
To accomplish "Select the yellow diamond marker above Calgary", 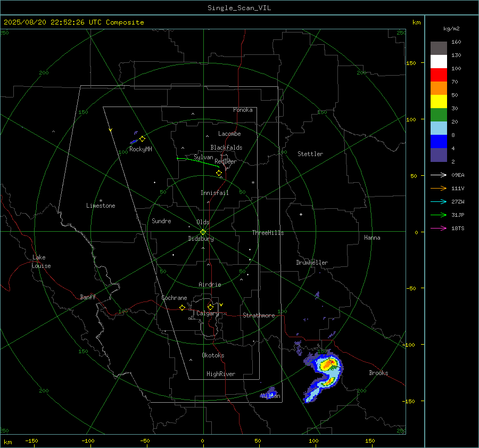I will click(210, 307).
